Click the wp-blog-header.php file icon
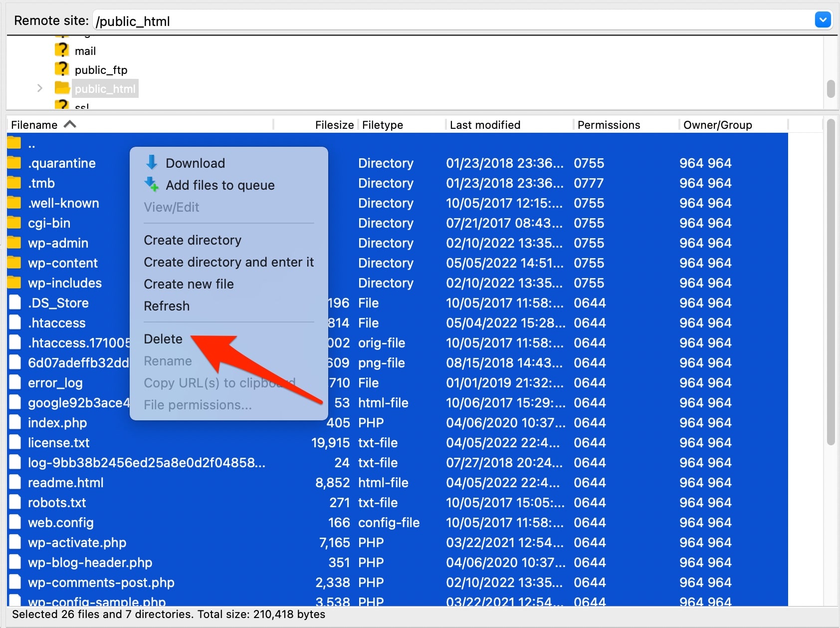Viewport: 840px width, 628px height. (15, 562)
